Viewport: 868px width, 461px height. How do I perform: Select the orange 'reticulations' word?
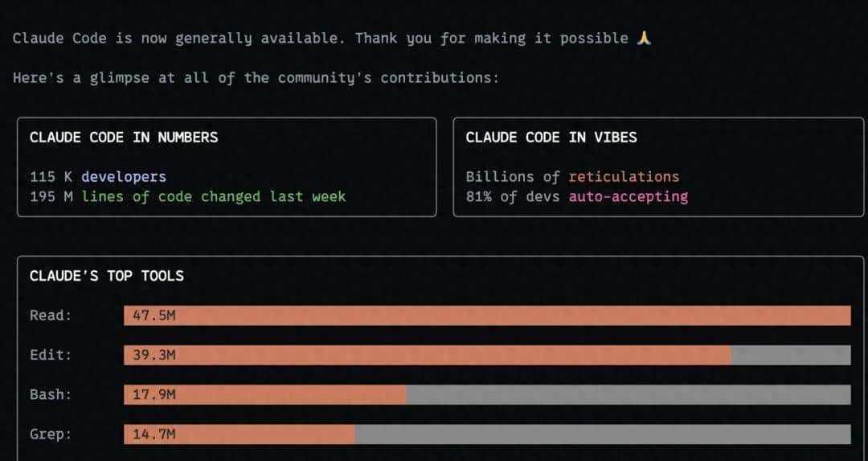click(x=624, y=177)
